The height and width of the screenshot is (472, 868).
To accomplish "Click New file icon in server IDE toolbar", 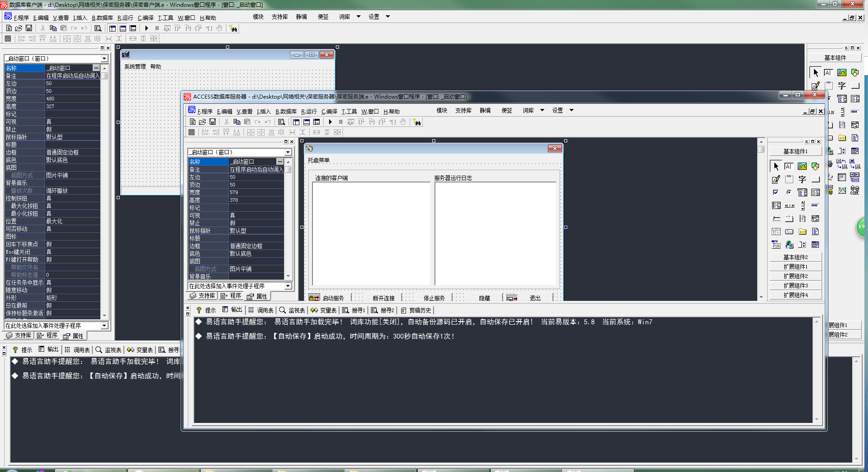I will pos(193,122).
